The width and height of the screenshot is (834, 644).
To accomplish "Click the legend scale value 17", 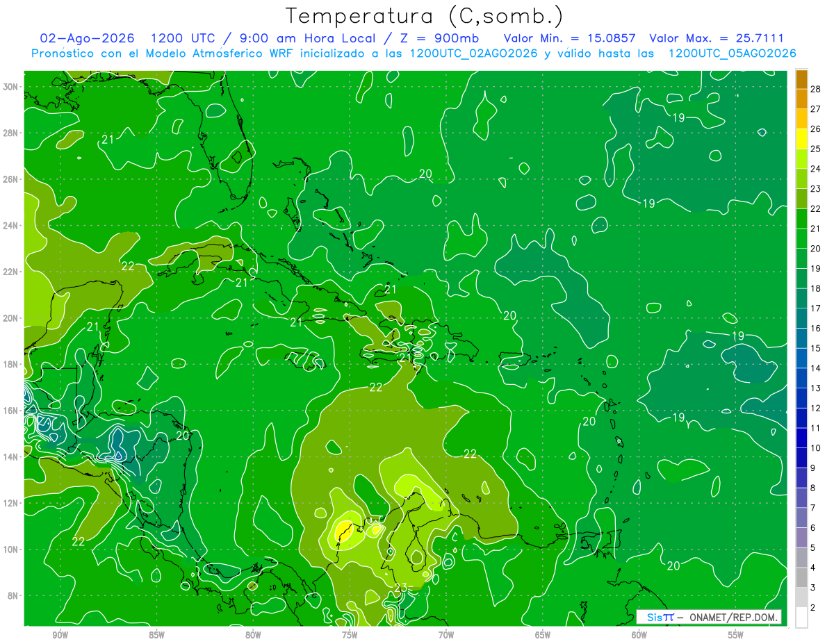I will 815,308.
